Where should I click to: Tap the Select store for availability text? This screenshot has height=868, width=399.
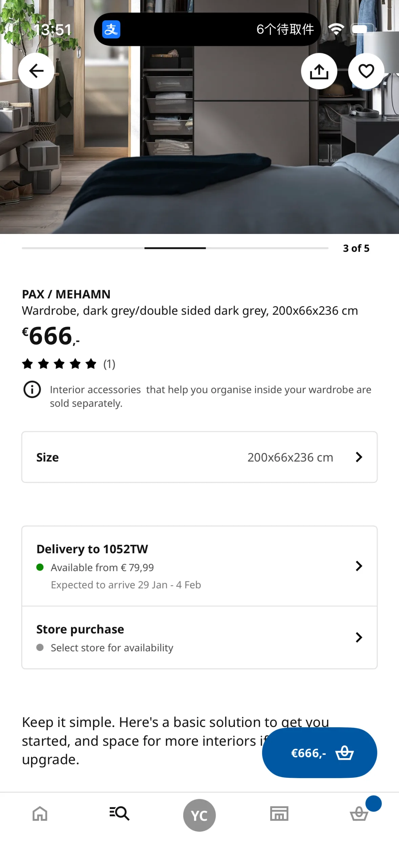click(112, 648)
